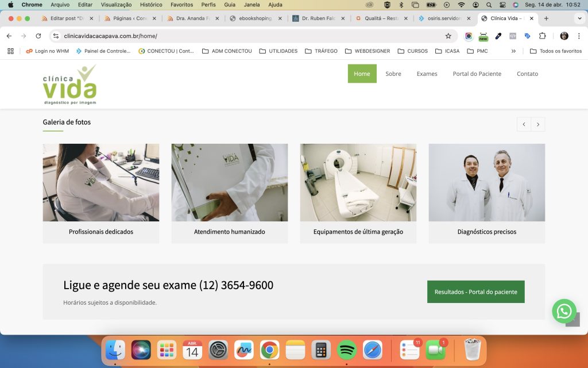Open the UTILIDADES bookmarks folder
This screenshot has height=368, width=588.
[278, 51]
